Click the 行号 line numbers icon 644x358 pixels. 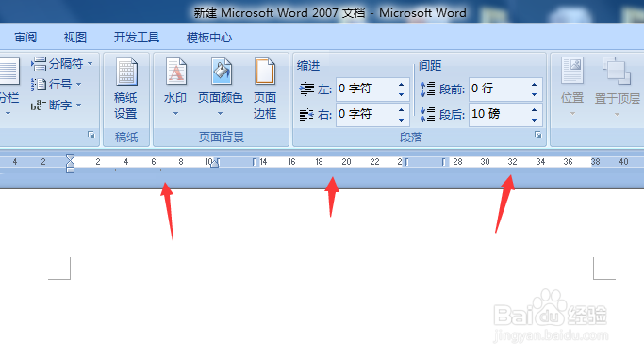pyautogui.click(x=39, y=85)
